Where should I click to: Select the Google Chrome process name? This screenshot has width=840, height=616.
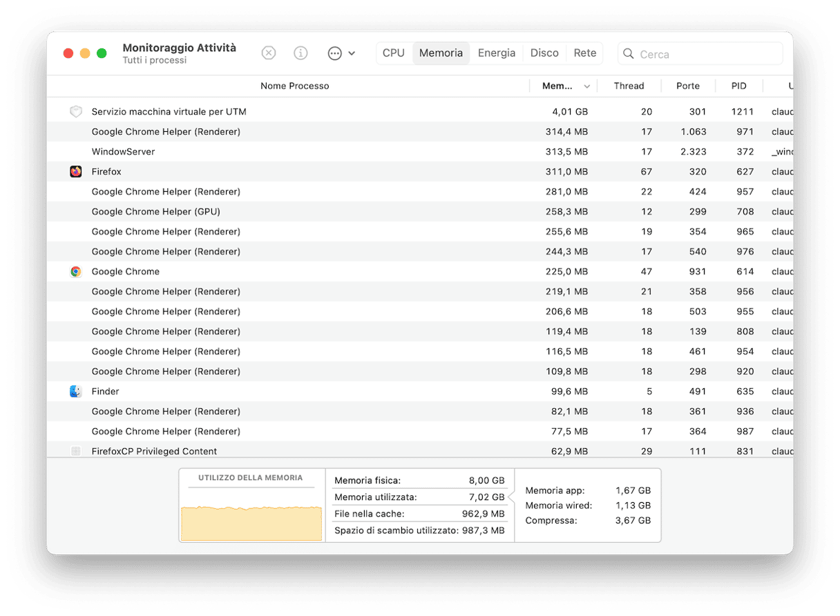click(x=126, y=271)
